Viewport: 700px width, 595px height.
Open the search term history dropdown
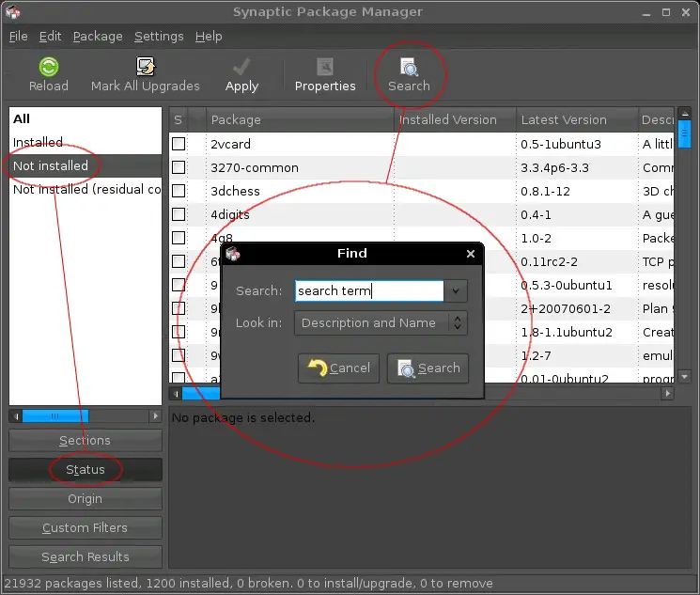coord(456,290)
